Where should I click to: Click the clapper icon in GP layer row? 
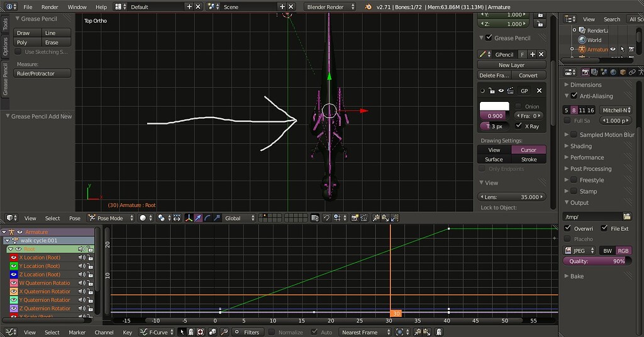[x=510, y=91]
